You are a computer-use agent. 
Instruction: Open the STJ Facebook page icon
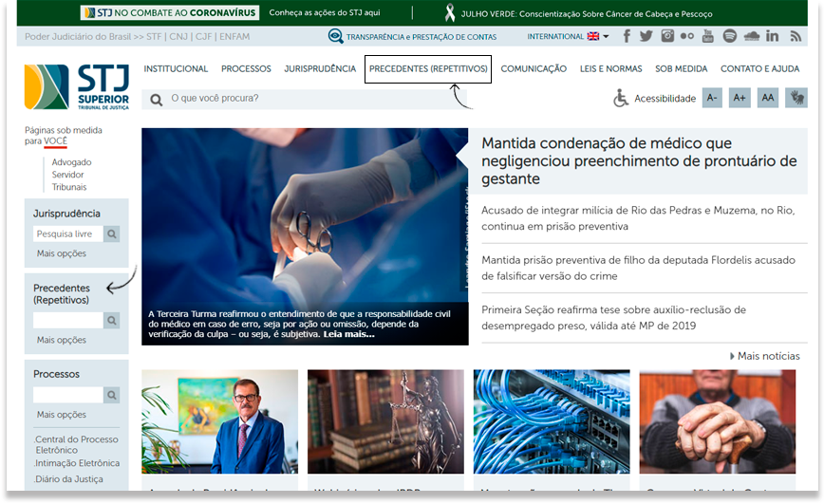click(627, 36)
